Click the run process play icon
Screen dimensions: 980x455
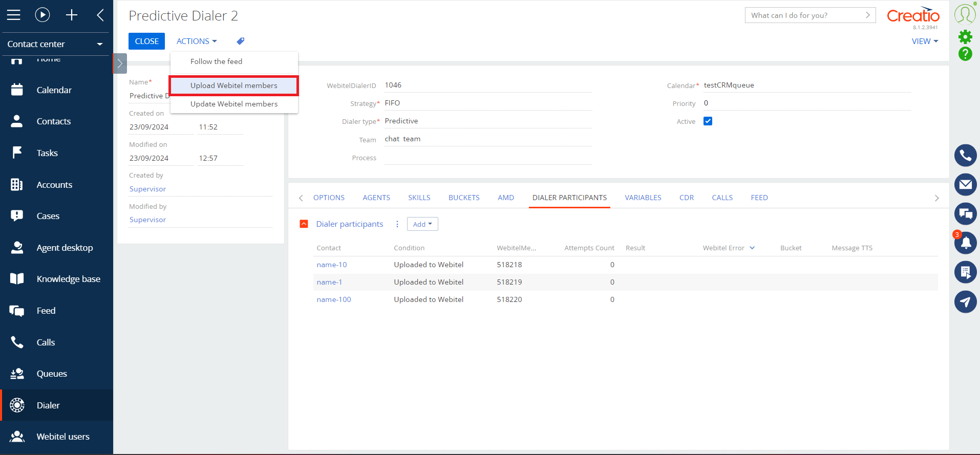42,15
